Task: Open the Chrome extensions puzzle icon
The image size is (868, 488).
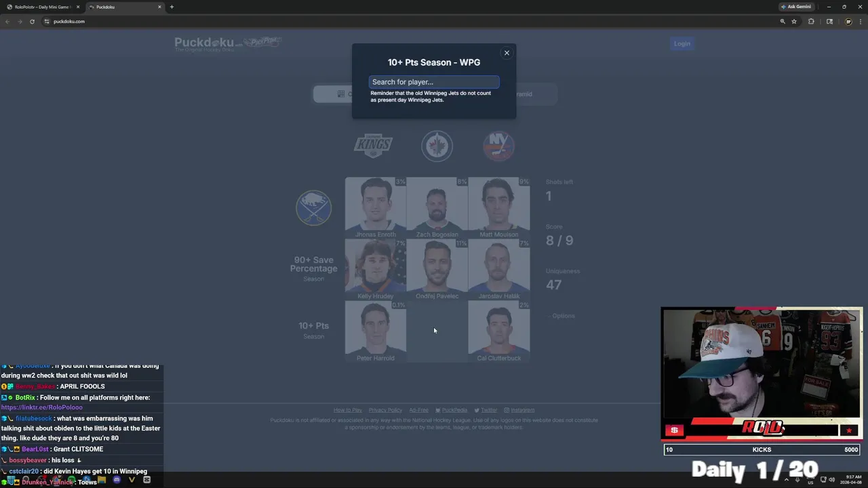Action: point(811,21)
